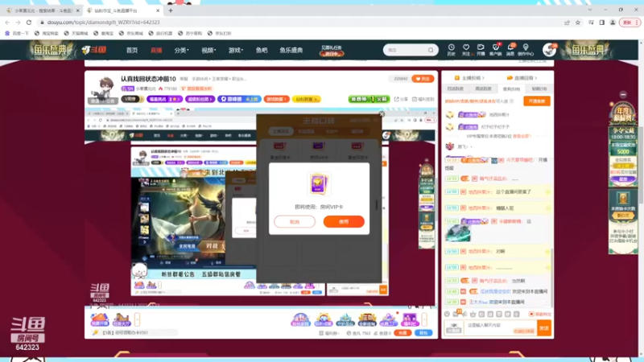Click the 取消 cancel button in the dialog
Screen dimensions: 644x362
[295, 222]
